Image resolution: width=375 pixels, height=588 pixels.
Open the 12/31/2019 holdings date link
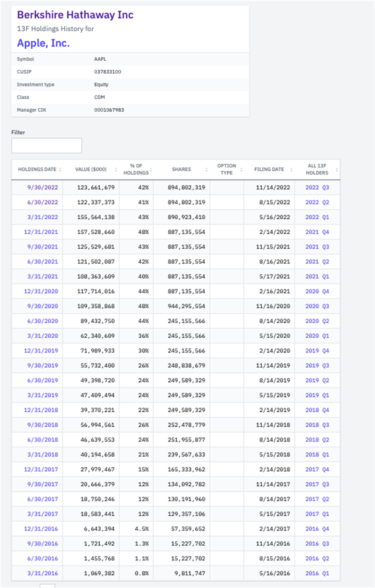[x=41, y=351]
